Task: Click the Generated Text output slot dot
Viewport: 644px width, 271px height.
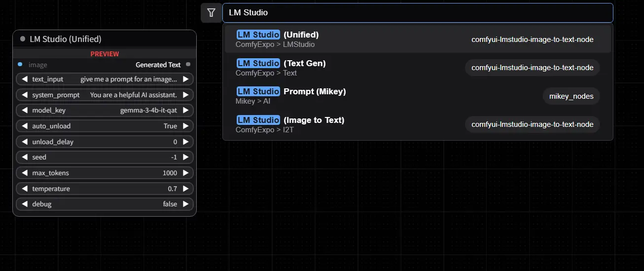Action: [x=188, y=64]
